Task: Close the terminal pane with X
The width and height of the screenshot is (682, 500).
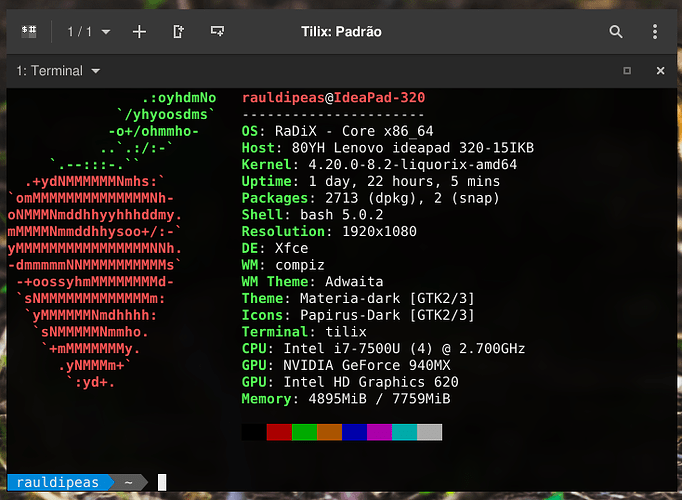Action: [x=660, y=70]
